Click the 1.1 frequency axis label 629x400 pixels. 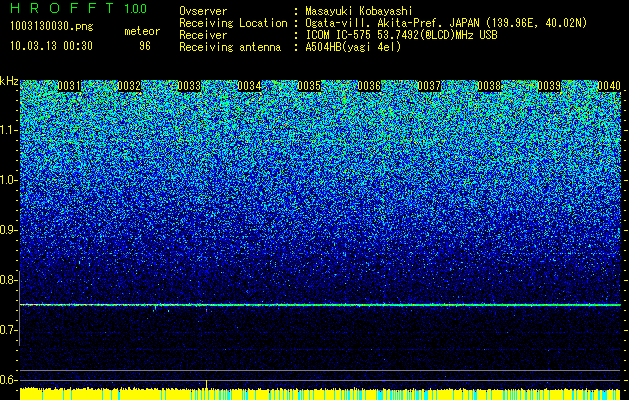8,130
